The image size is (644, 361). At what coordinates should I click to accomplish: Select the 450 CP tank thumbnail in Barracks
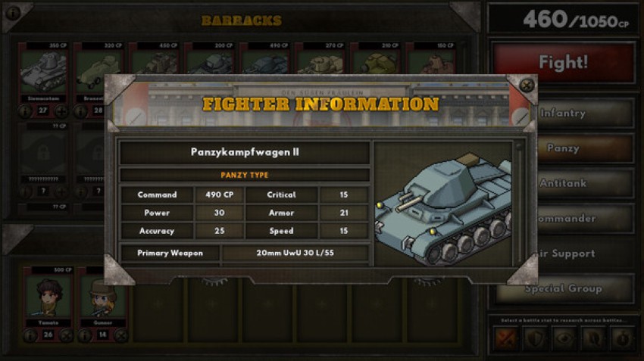[x=155, y=61]
